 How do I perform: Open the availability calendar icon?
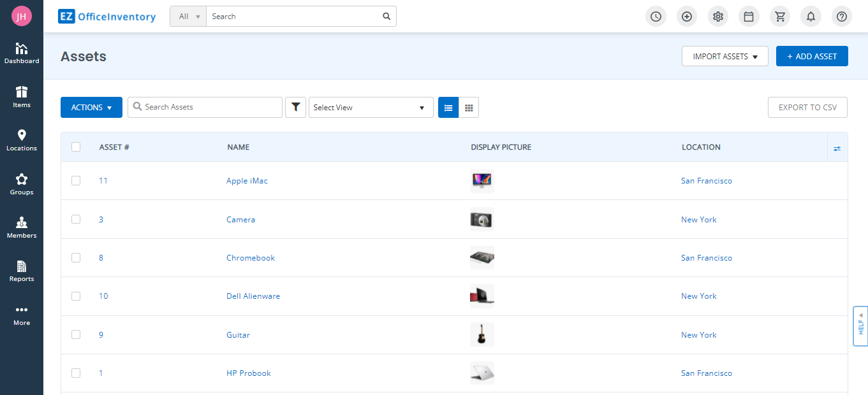pos(749,16)
